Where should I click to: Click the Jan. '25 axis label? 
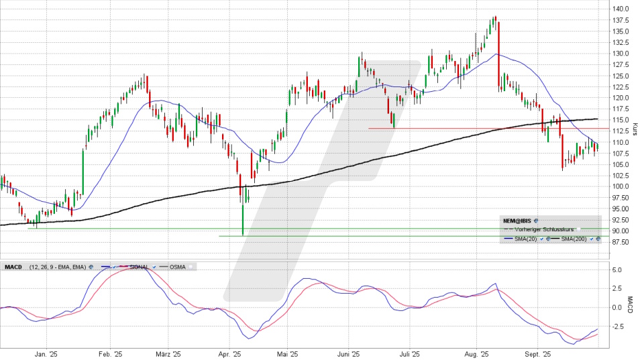[44, 354]
